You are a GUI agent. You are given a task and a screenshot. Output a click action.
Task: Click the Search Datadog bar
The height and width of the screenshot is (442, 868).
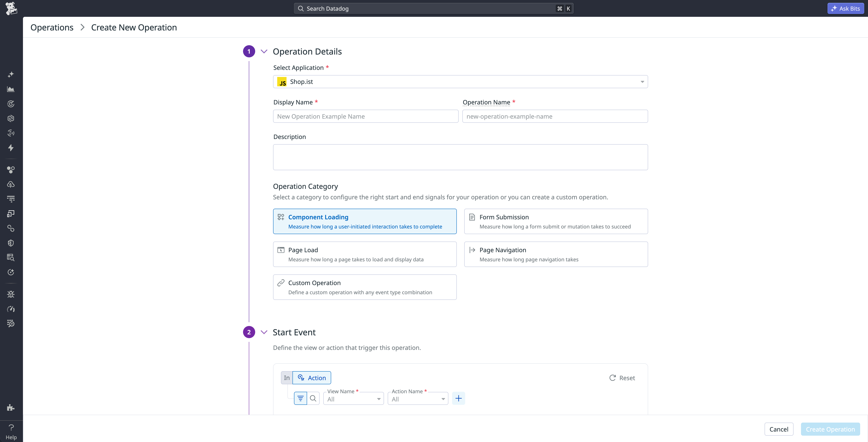pyautogui.click(x=434, y=8)
